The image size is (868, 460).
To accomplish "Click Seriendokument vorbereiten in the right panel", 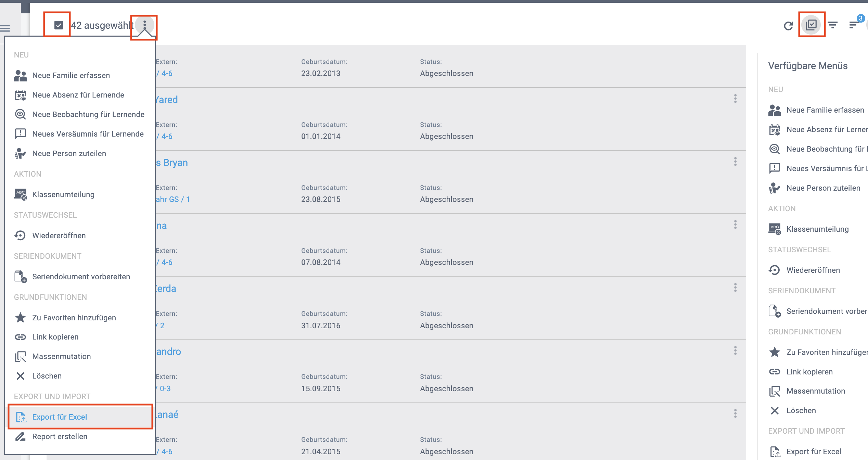I will (x=826, y=311).
